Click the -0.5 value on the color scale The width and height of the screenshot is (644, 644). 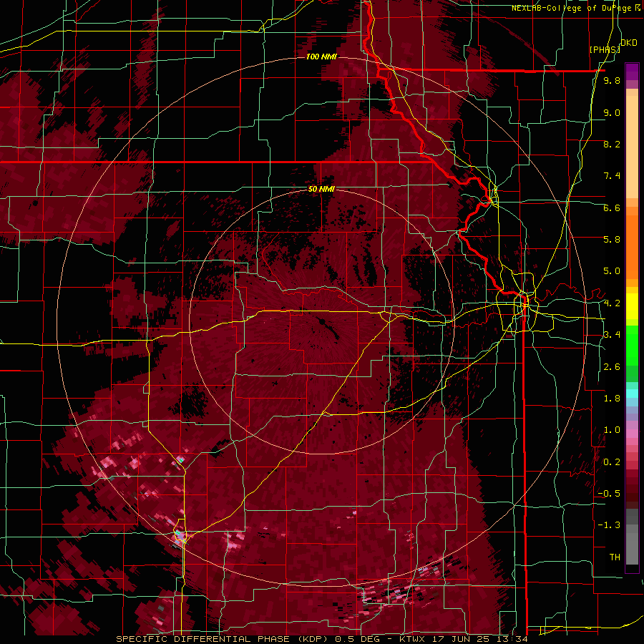[609, 494]
